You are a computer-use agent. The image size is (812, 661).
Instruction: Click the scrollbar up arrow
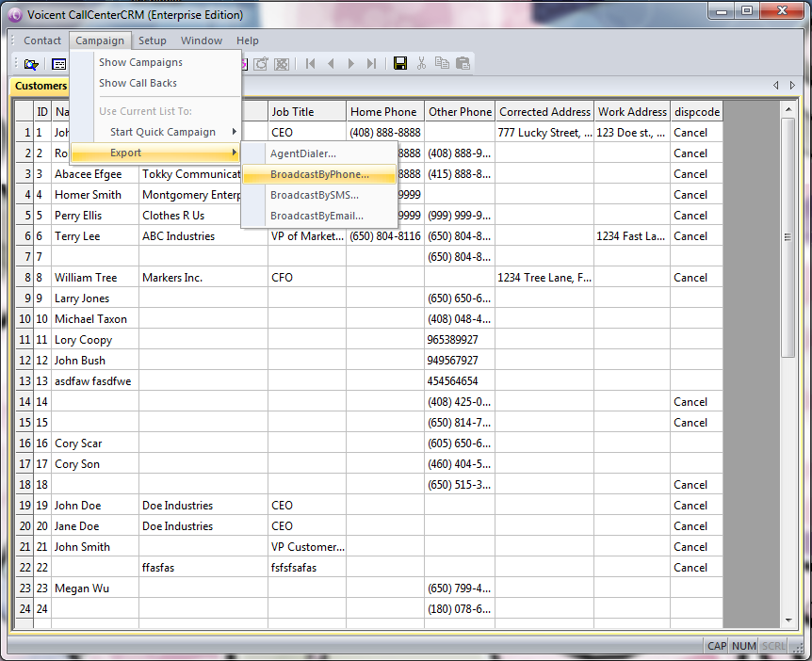[788, 109]
